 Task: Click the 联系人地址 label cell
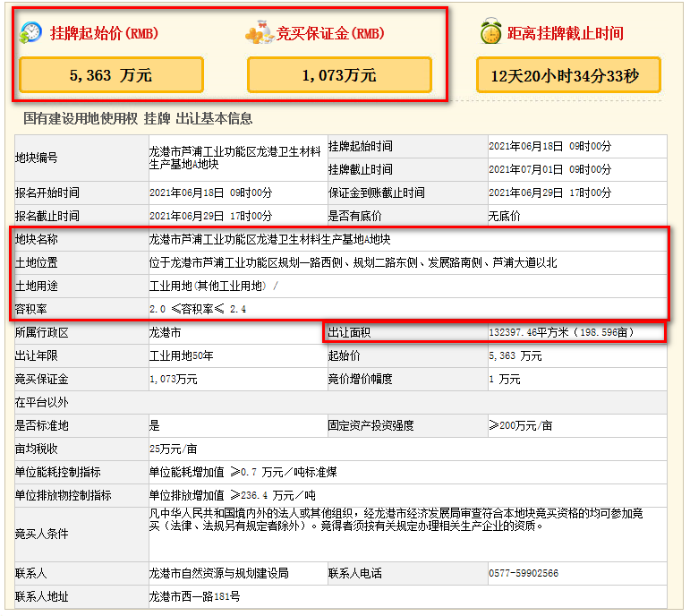[x=81, y=596]
